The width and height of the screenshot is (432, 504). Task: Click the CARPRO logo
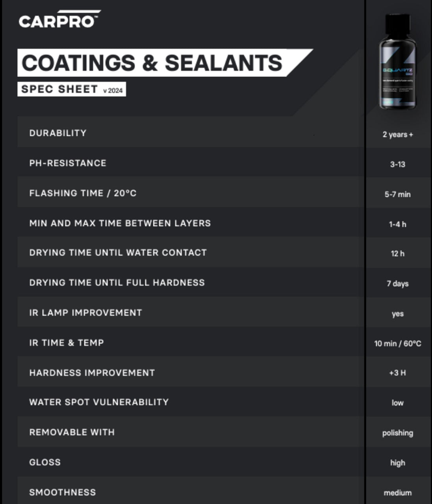pos(58,20)
